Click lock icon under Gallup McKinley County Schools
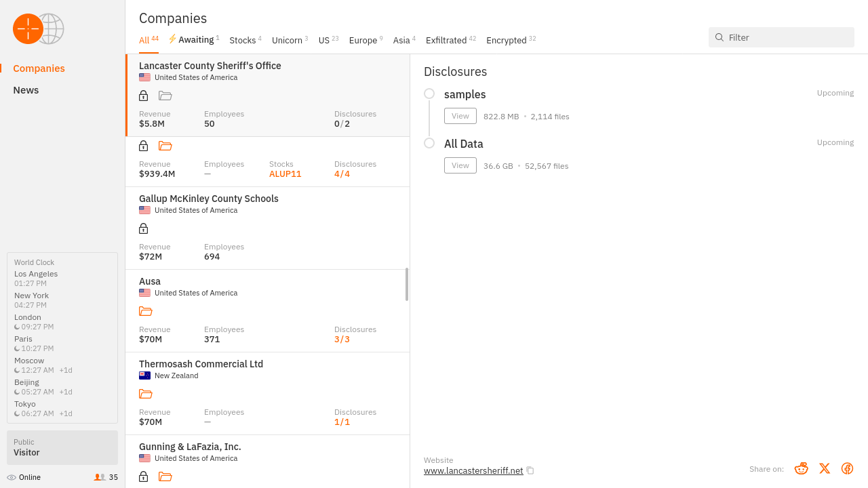868x488 pixels. (143, 228)
